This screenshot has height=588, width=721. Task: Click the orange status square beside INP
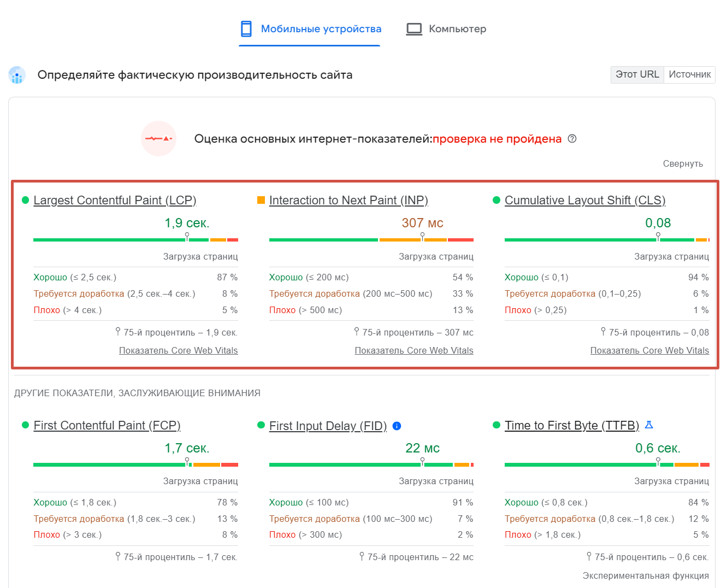[260, 200]
